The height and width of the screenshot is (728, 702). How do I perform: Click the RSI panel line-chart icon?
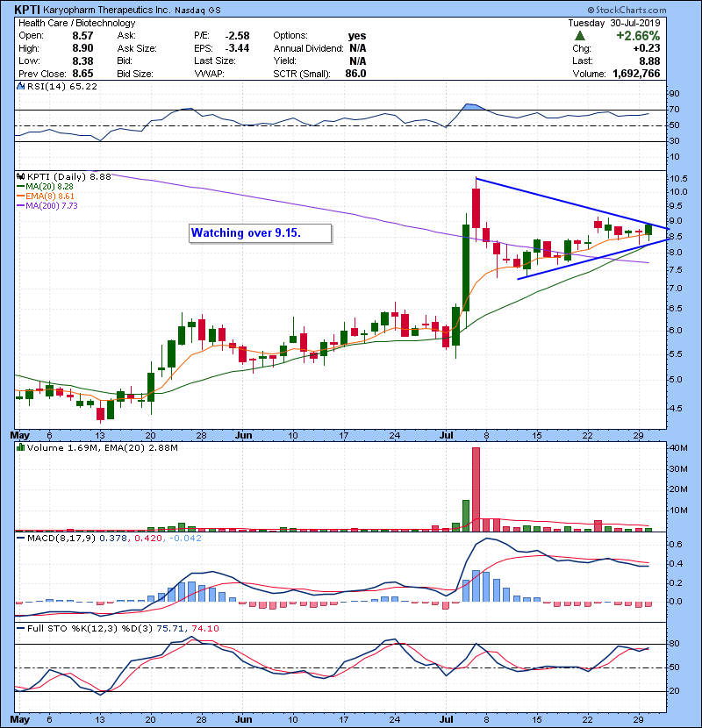point(20,86)
